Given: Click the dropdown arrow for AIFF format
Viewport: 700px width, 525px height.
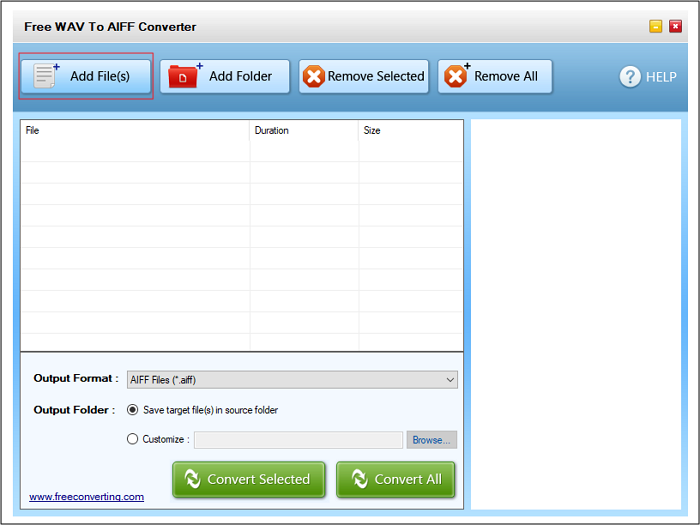Looking at the screenshot, I should pyautogui.click(x=449, y=380).
